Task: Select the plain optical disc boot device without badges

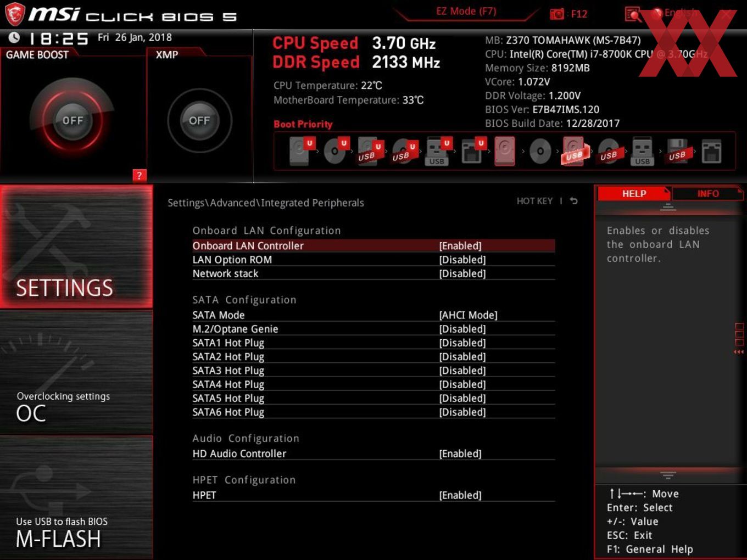Action: (x=540, y=152)
